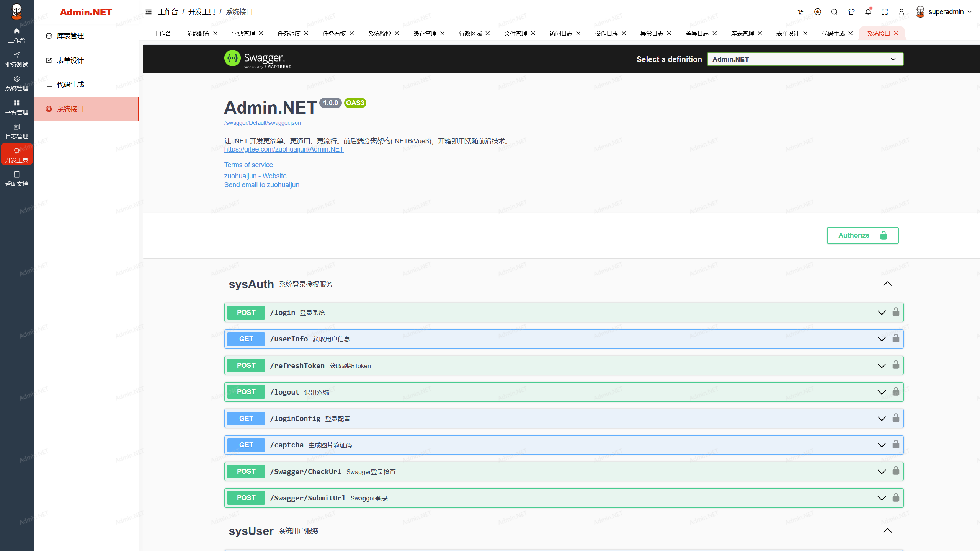
Task: Collapse sidebar with hamburger menu icon
Action: 149,12
